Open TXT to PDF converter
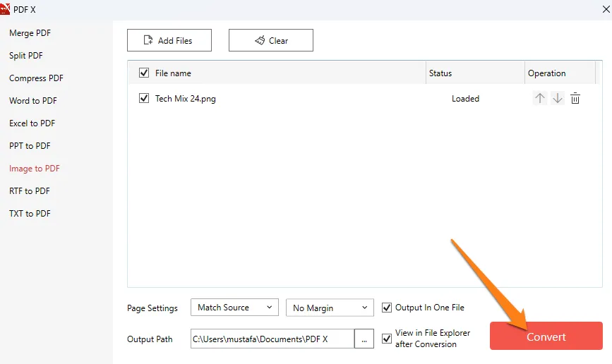This screenshot has width=612, height=364. 30,214
